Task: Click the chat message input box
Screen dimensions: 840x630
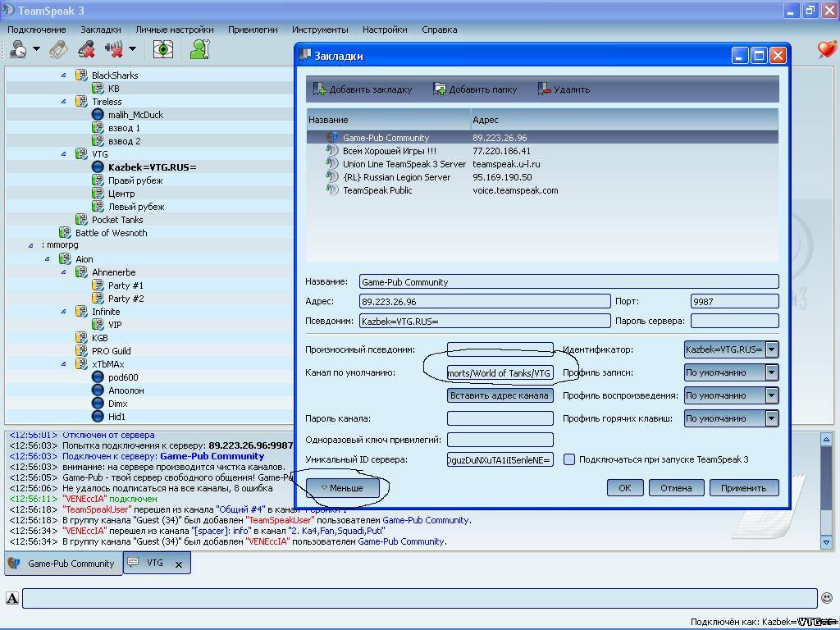Action: tap(420, 598)
